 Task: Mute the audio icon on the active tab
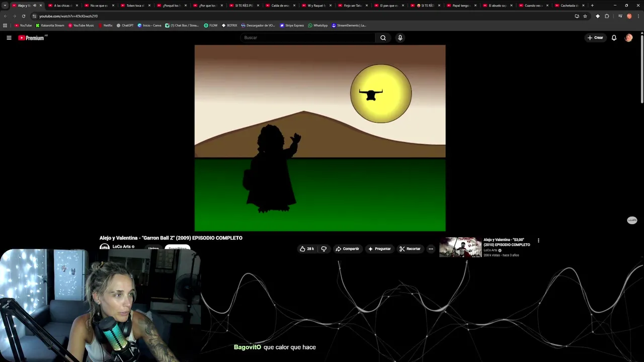tap(34, 6)
